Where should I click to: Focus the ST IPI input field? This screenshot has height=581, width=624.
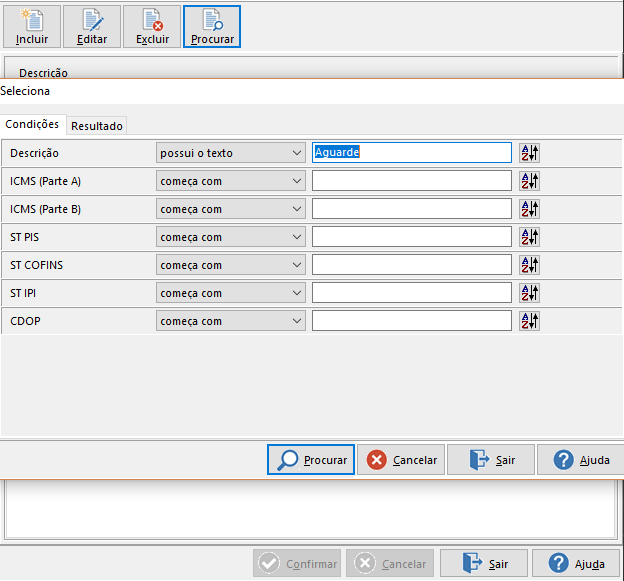[412, 293]
